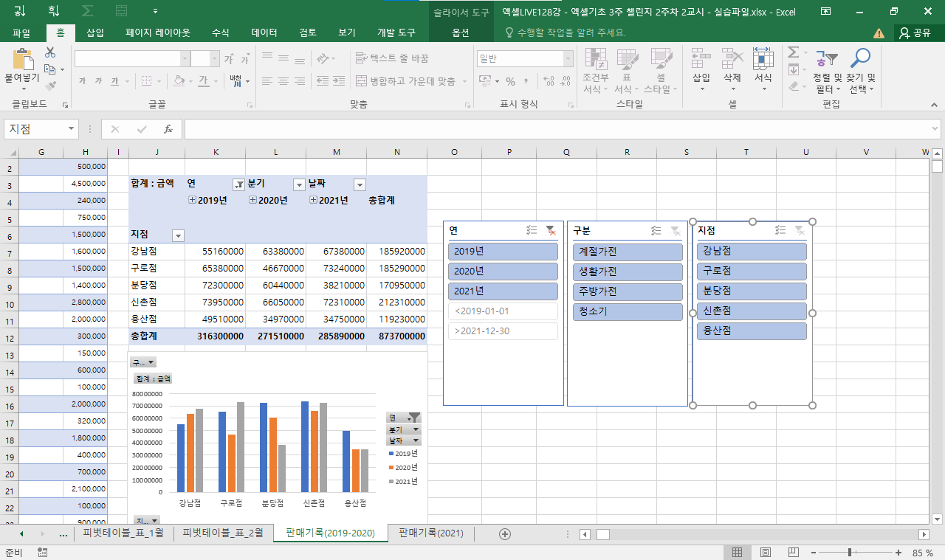Open the 지점 row label filter dropdown

click(178, 235)
